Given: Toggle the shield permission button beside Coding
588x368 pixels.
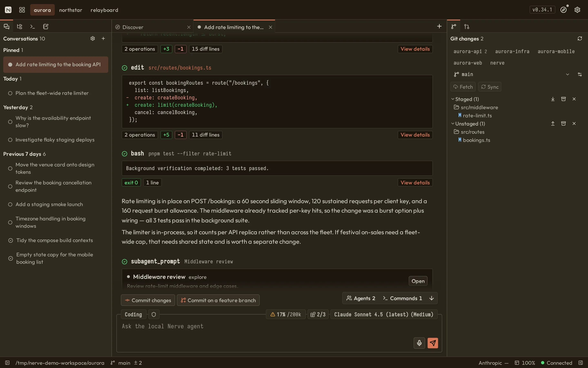Looking at the screenshot, I should (154, 314).
